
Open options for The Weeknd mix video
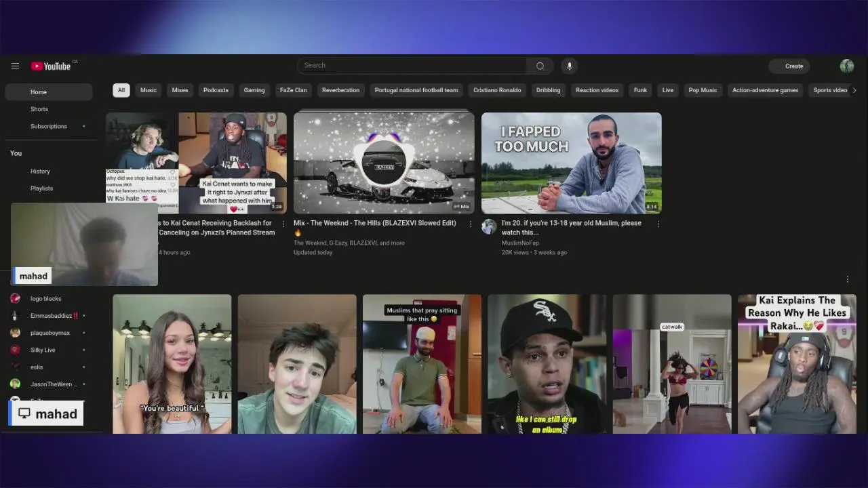point(471,224)
